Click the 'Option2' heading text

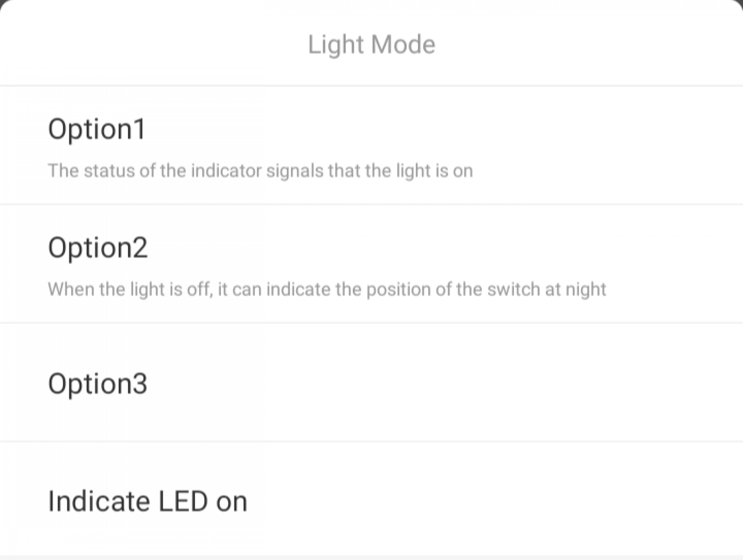click(x=98, y=248)
